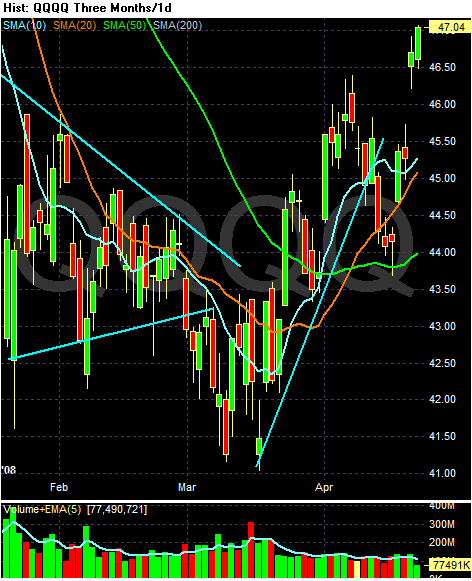Click the yellow 77491K volume tag
Viewport: 472px width, 581px height.
pos(450,565)
